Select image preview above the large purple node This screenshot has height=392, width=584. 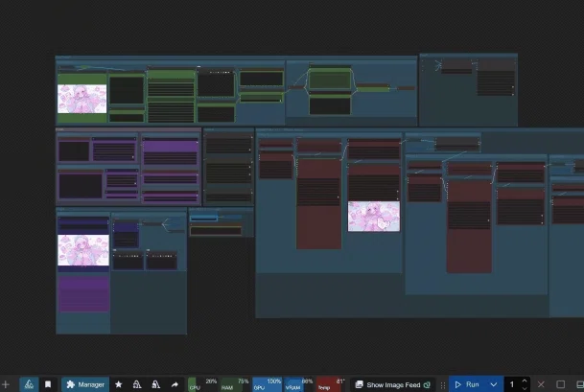click(83, 250)
